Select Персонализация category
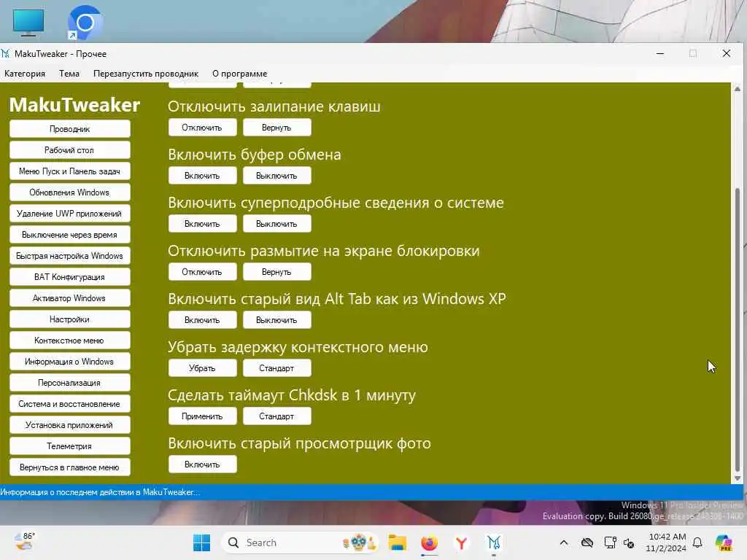This screenshot has width=747, height=560. 69,382
